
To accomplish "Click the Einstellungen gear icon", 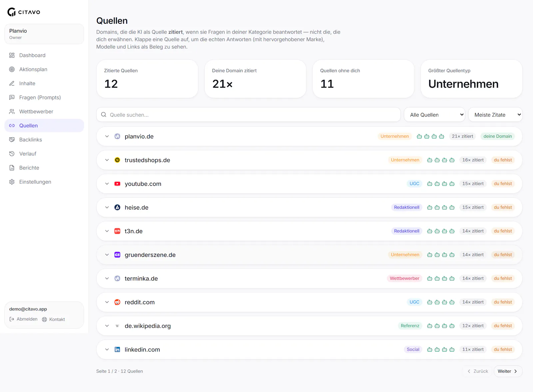I will click(x=12, y=182).
